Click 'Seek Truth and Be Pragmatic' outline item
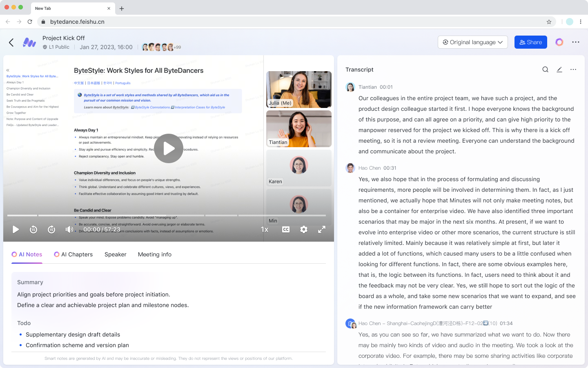Viewport: 588px width, 368px height. (26, 101)
